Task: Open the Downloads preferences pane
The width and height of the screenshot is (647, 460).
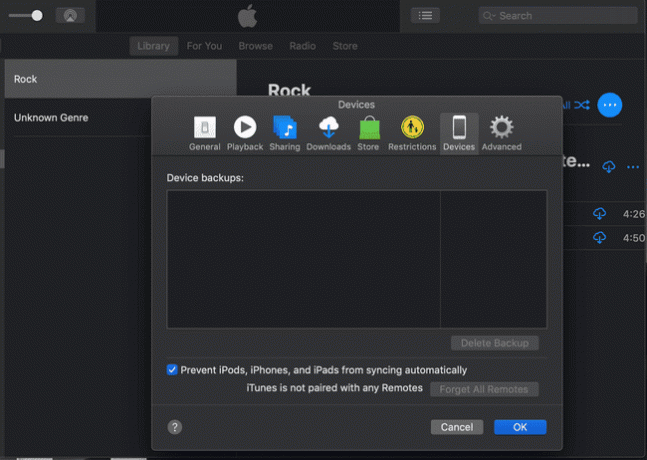Action: (x=328, y=133)
